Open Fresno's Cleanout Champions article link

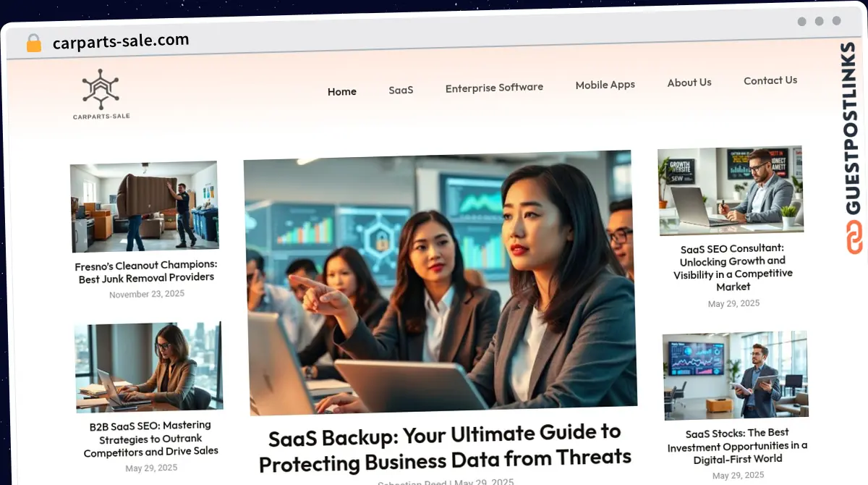click(x=146, y=271)
